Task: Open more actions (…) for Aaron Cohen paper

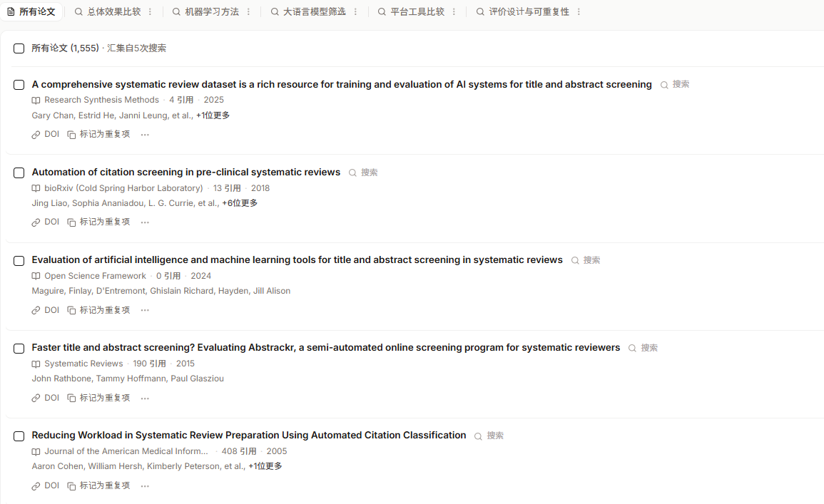Action: [x=145, y=485]
